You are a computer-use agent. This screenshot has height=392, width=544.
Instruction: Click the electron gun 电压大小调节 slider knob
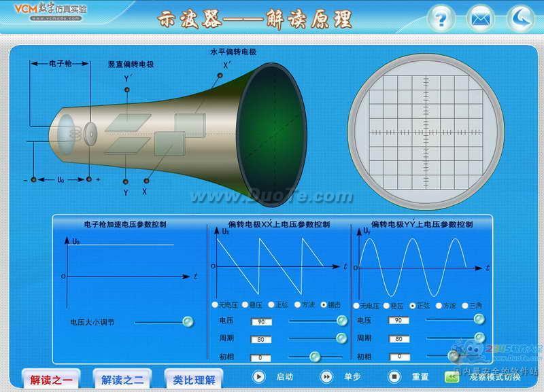(188, 322)
